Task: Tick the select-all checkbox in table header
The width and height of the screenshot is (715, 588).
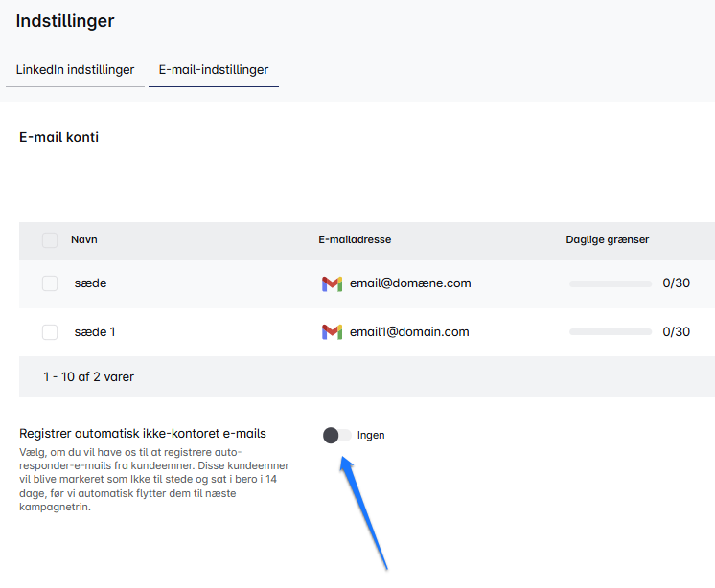Action: point(50,240)
